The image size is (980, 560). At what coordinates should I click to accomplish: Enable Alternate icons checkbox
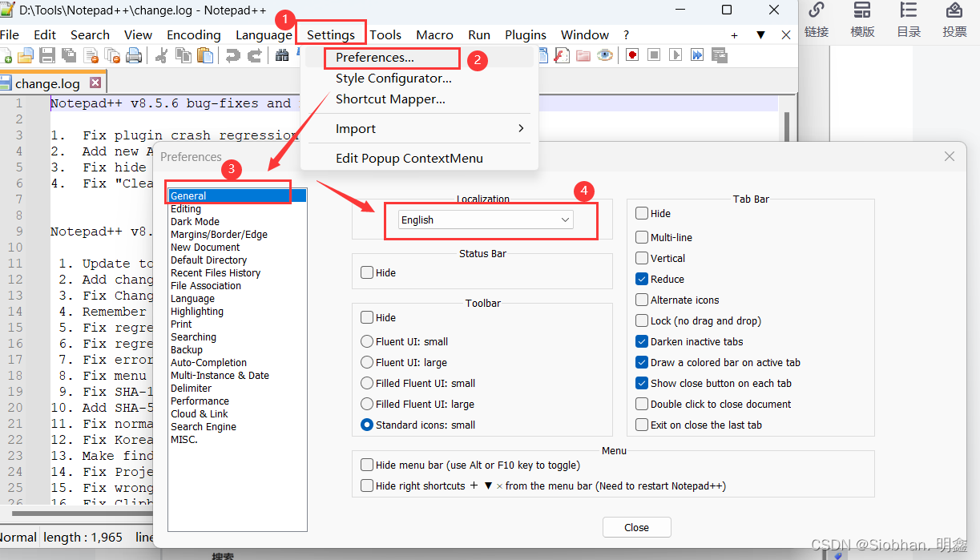click(x=642, y=300)
